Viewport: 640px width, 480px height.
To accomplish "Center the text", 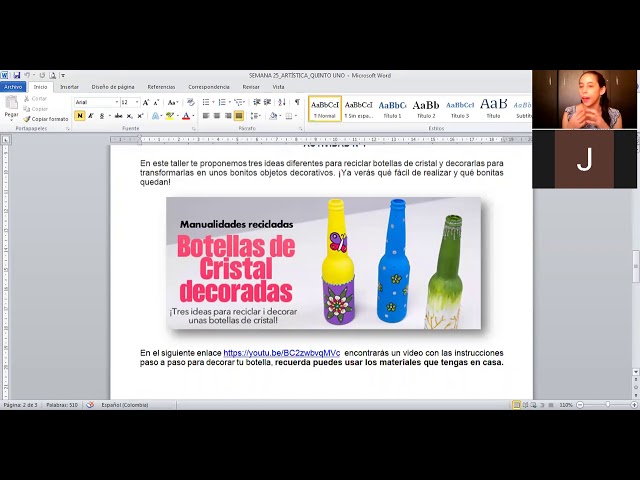I will point(217,116).
